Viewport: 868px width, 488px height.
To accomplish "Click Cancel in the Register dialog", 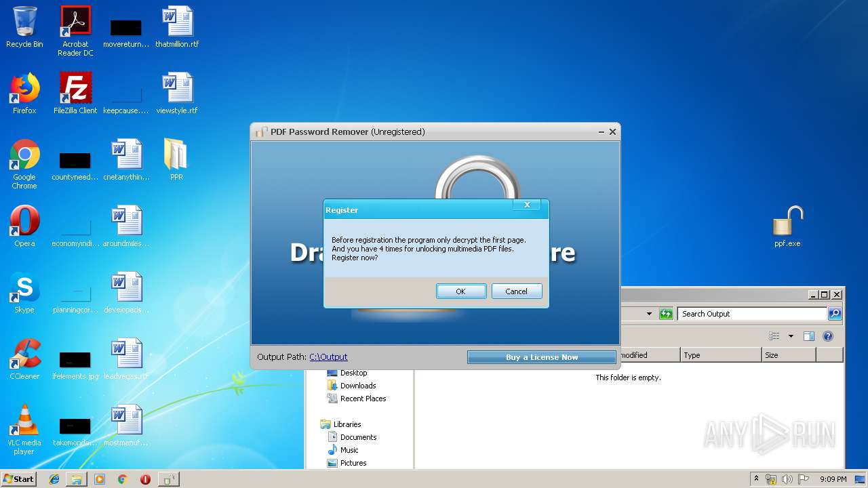I will pos(516,291).
